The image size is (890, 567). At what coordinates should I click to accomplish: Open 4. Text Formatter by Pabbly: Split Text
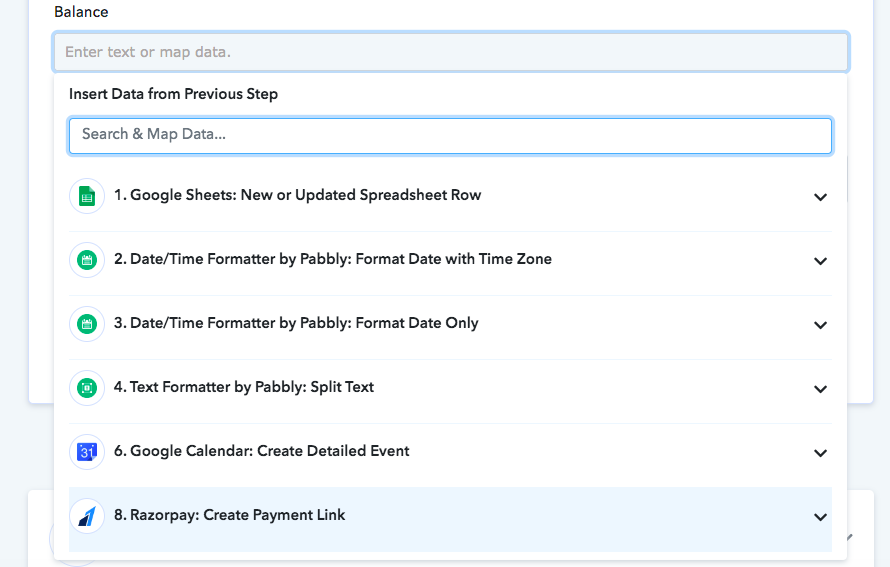tap(450, 388)
